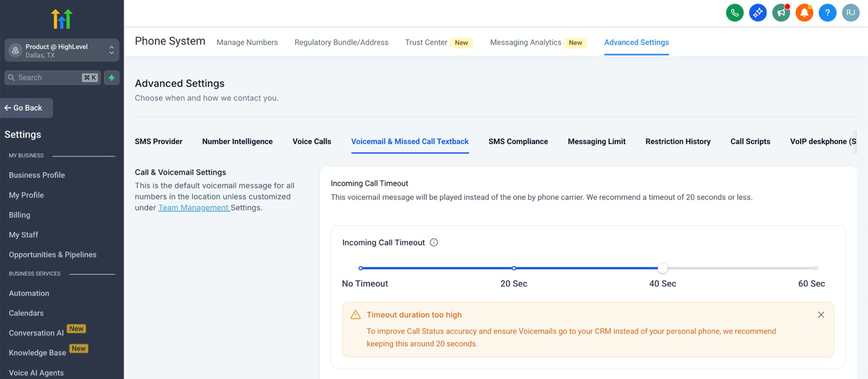
Task: Open the blue AI sparkle assistant icon
Action: pos(758,12)
